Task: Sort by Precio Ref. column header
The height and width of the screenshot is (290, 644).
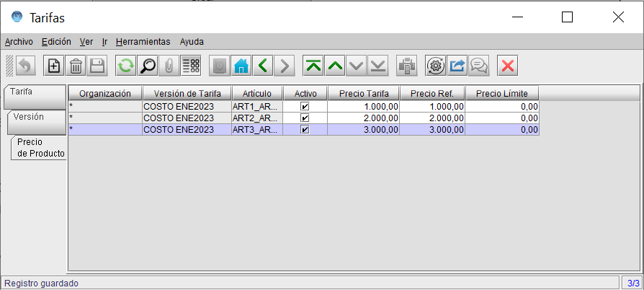Action: tap(432, 94)
